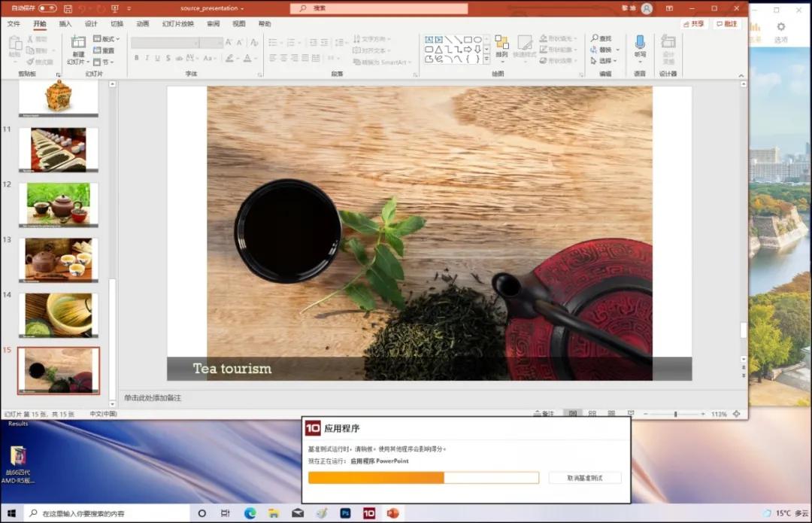Screen dimensions: 812x523
Task: Click the New Slide (新建幻灯片) icon
Action: 78,42
